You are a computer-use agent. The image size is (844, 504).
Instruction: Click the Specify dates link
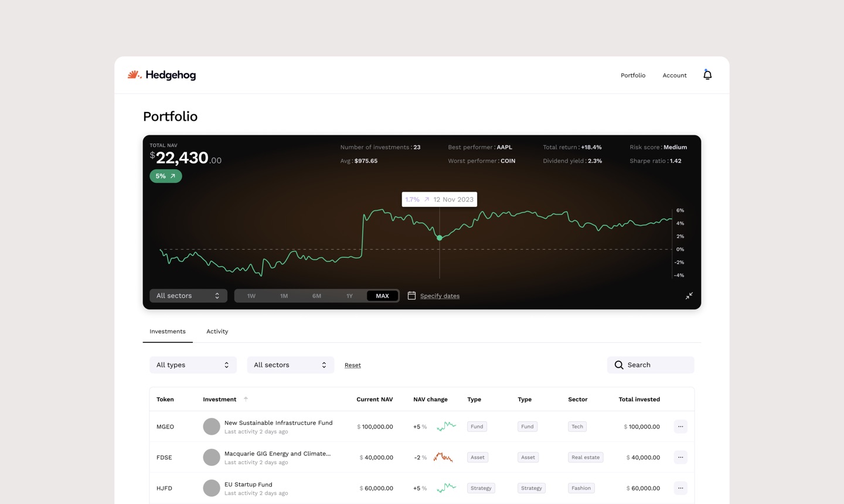click(440, 296)
